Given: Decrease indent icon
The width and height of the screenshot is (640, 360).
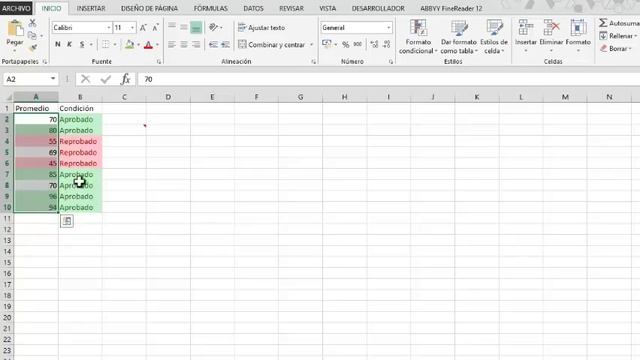Looking at the screenshot, I should click(x=213, y=44).
